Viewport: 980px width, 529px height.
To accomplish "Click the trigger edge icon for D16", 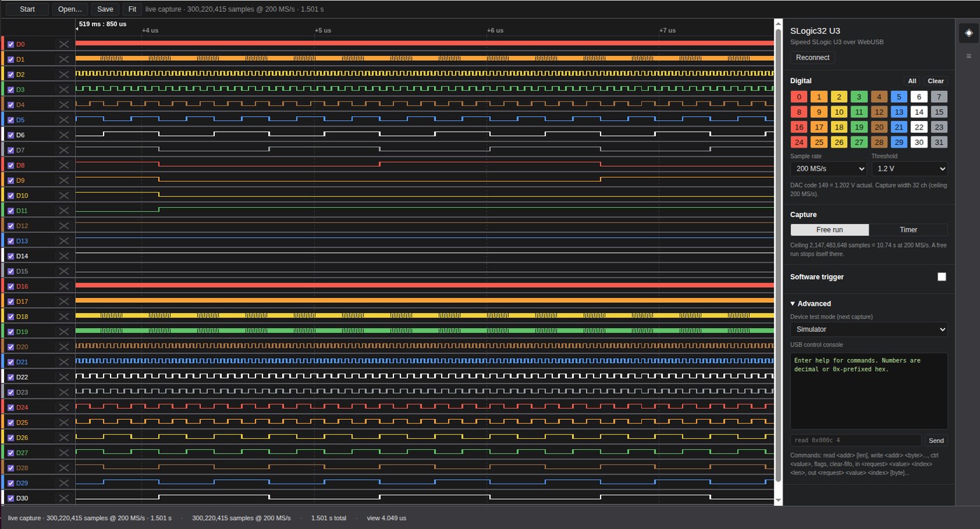I will click(64, 286).
